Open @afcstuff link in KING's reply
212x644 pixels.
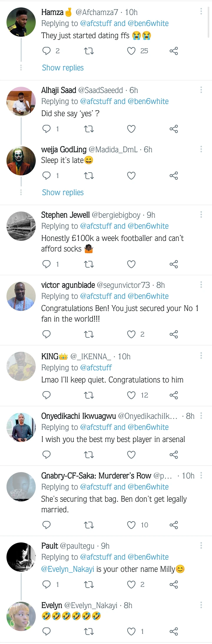pos(96,368)
